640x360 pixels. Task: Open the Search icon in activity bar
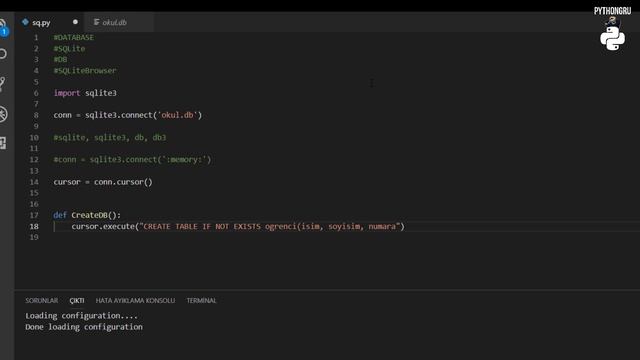tap(3, 54)
